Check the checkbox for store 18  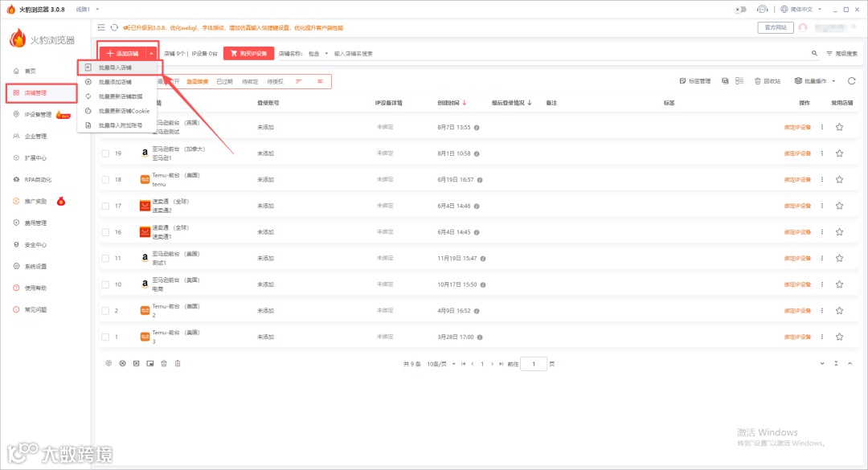point(105,179)
